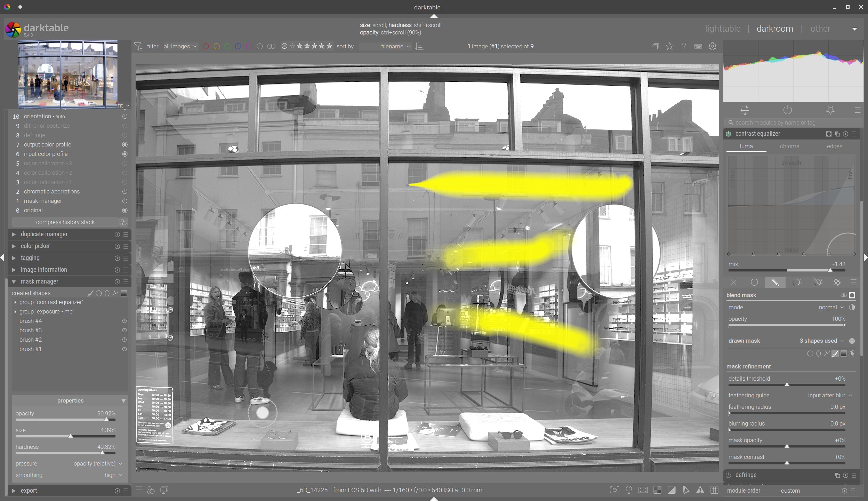Toggle color assessment lightbulb icon
Screen dimensions: 868x501
629,490
